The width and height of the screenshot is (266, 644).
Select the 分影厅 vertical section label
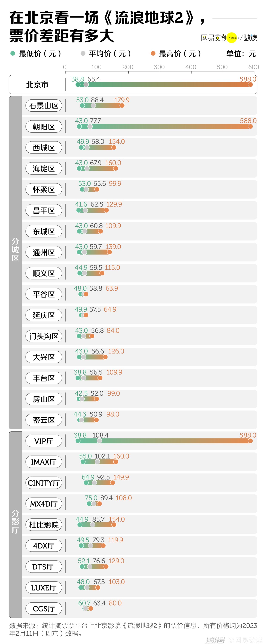[x=15, y=521]
